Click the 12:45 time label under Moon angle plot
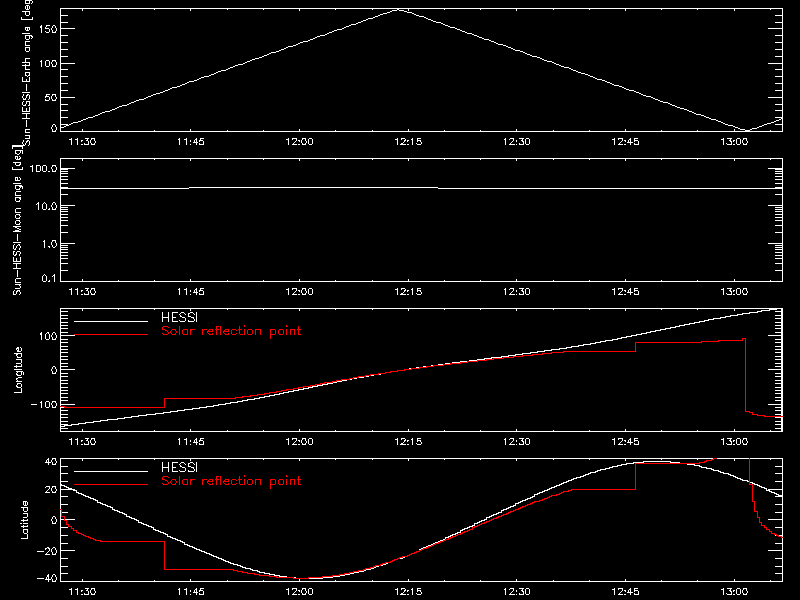The width and height of the screenshot is (800, 600). (626, 292)
